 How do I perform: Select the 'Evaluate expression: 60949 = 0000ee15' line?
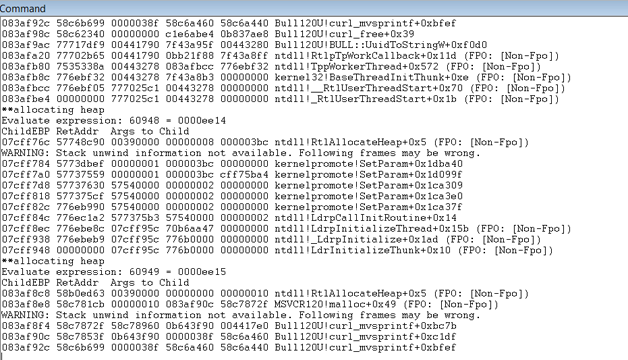[114, 272]
